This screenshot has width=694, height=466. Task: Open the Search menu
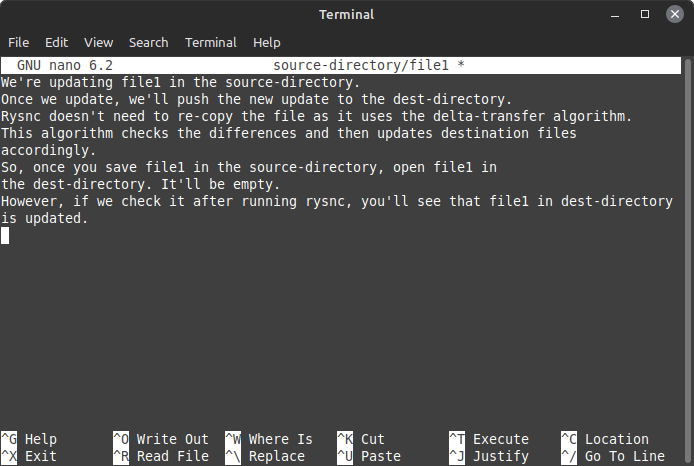click(148, 43)
